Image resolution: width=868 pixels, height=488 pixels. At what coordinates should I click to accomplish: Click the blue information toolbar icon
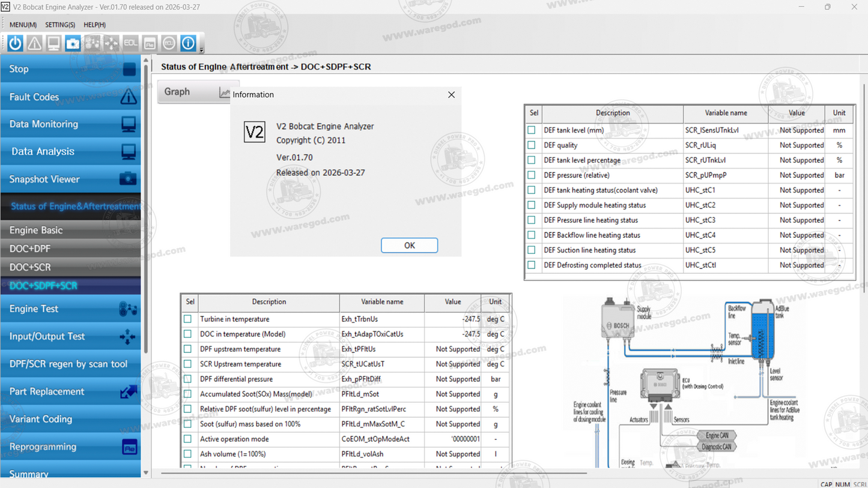click(188, 43)
